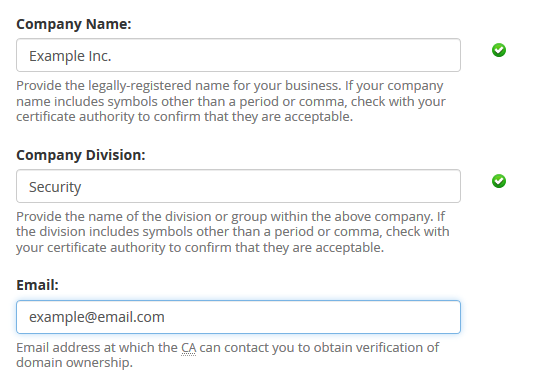
Task: Click 'domain ownership.' in the Email description
Action: tap(74, 362)
